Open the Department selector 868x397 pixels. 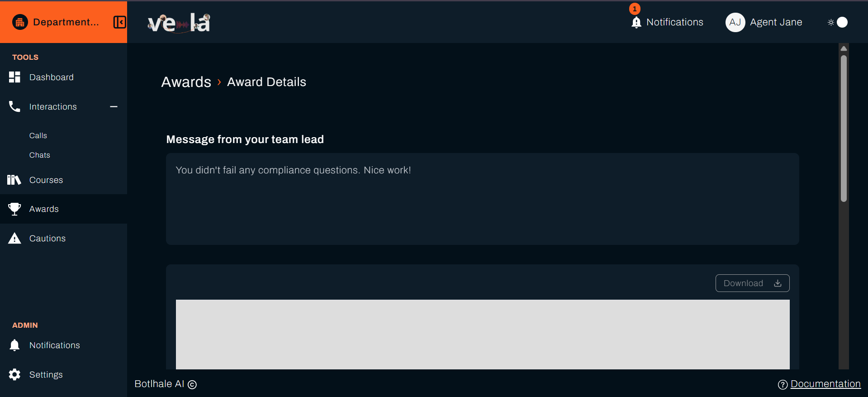[x=66, y=22]
